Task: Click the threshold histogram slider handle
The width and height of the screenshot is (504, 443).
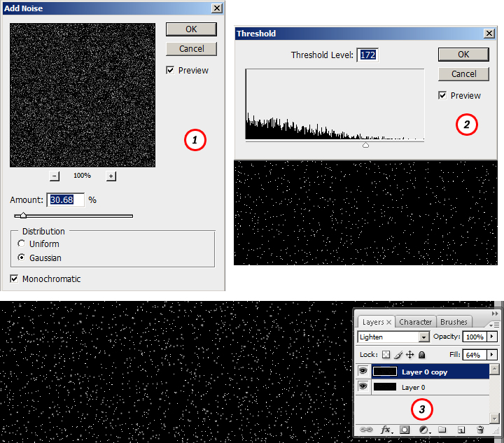Action: [x=365, y=145]
